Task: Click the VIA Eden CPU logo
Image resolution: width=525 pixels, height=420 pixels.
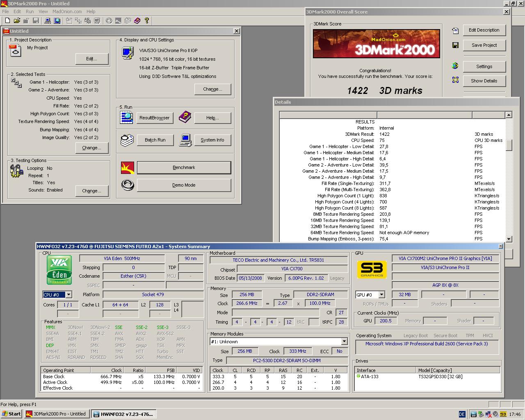Action: pyautogui.click(x=59, y=270)
